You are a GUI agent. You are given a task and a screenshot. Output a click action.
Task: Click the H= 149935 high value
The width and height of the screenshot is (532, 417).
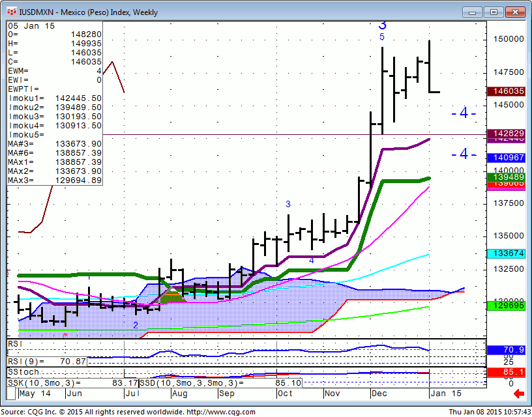55,44
